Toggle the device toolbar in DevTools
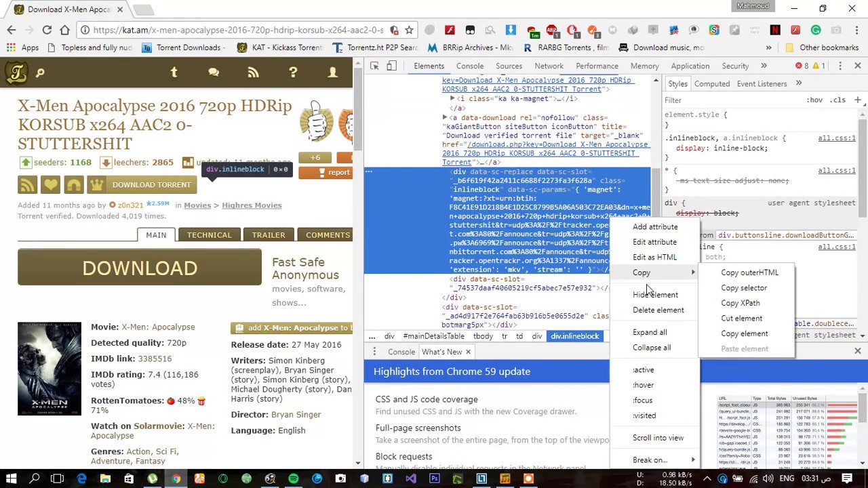Screen dimensions: 868x488 tap(392, 66)
